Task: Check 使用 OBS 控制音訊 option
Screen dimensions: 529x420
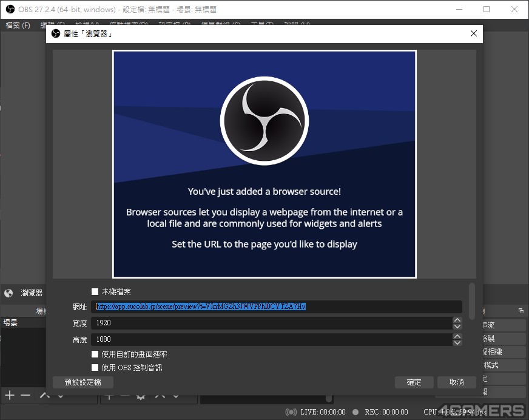Action: coord(95,367)
